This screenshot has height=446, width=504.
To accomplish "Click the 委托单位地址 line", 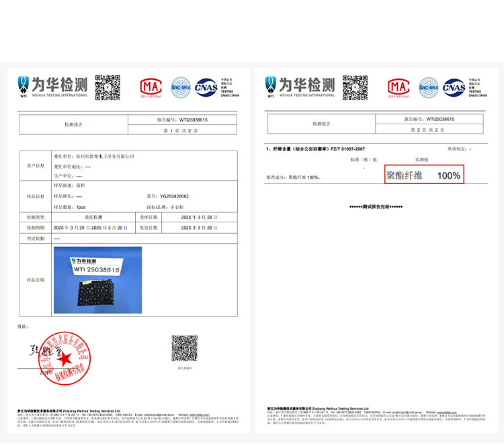I will pos(73,167).
